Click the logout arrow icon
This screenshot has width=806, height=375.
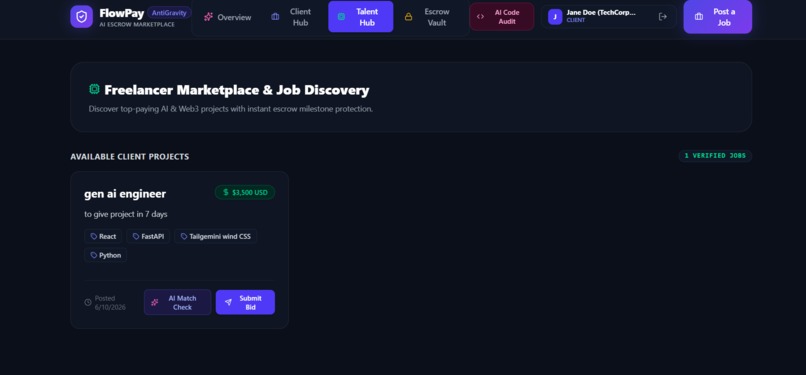(663, 17)
